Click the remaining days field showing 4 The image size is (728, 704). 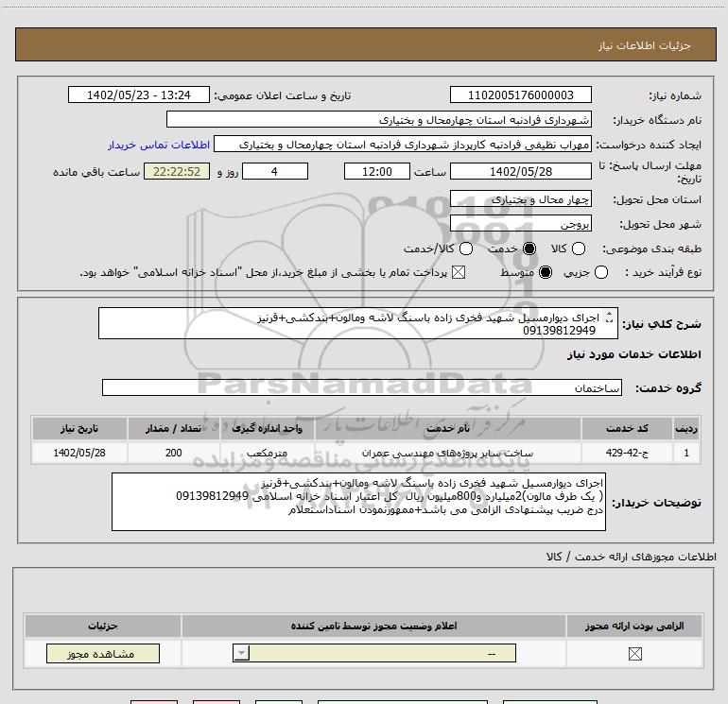click(x=275, y=171)
